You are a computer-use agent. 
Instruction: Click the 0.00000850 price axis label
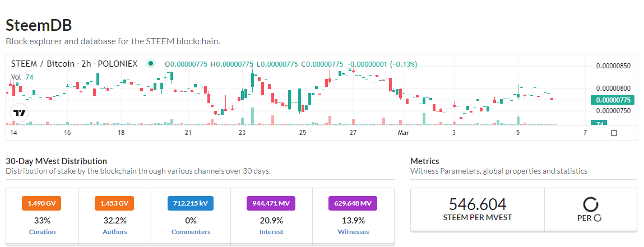(613, 66)
